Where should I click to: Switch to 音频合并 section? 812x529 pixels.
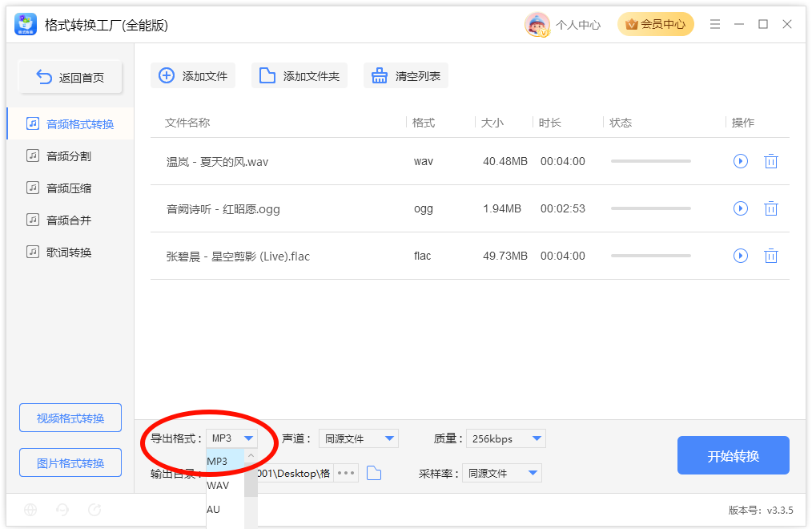[70, 220]
